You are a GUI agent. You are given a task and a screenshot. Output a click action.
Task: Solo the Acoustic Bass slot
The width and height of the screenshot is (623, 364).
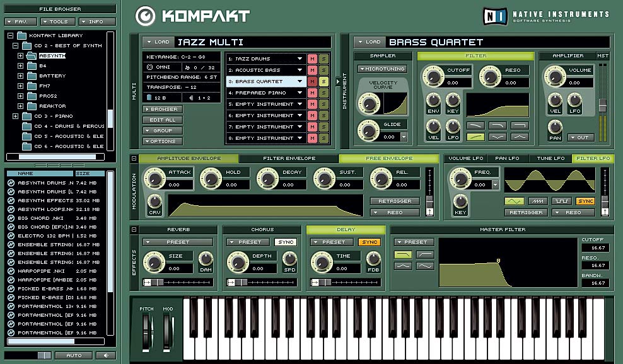(x=323, y=71)
